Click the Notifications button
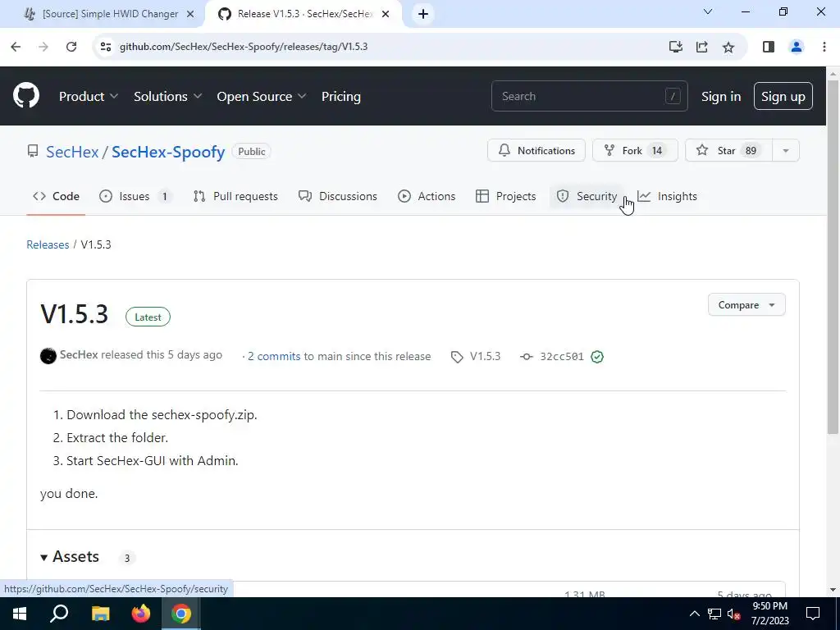The image size is (840, 630). (x=536, y=151)
